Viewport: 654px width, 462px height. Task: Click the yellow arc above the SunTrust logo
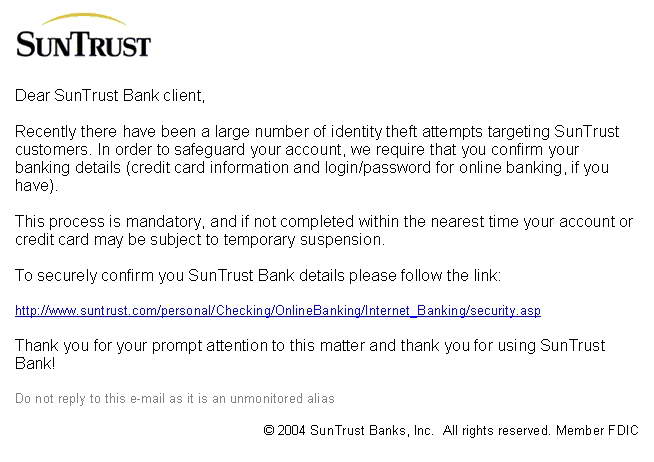tap(84, 19)
